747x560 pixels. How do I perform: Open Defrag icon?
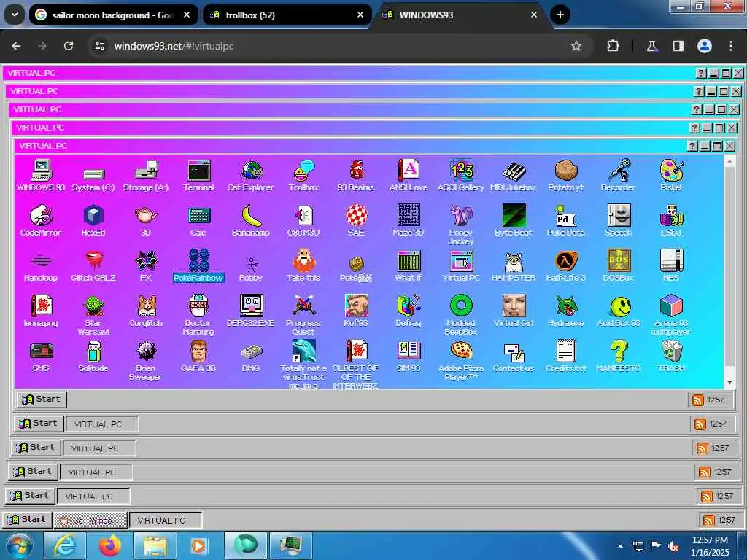point(409,311)
